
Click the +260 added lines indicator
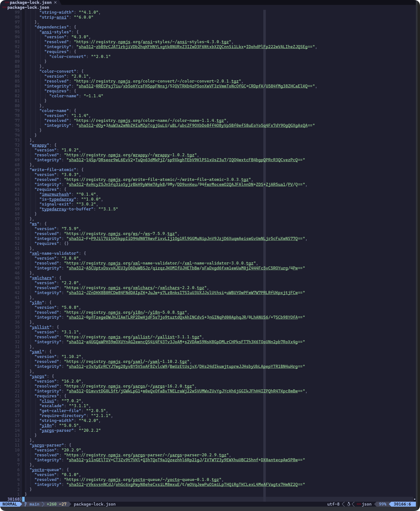coord(52,504)
